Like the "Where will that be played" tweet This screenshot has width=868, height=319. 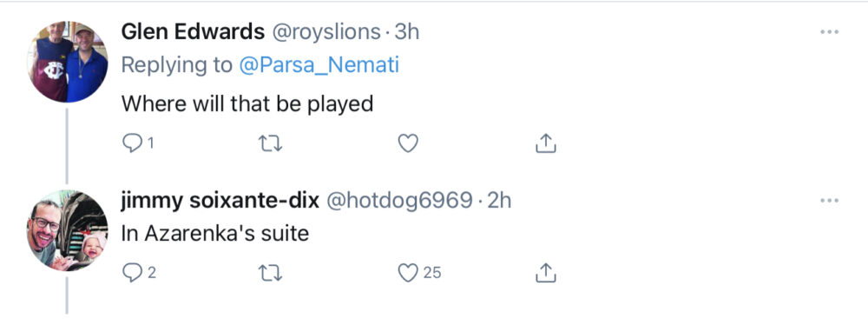tap(408, 143)
